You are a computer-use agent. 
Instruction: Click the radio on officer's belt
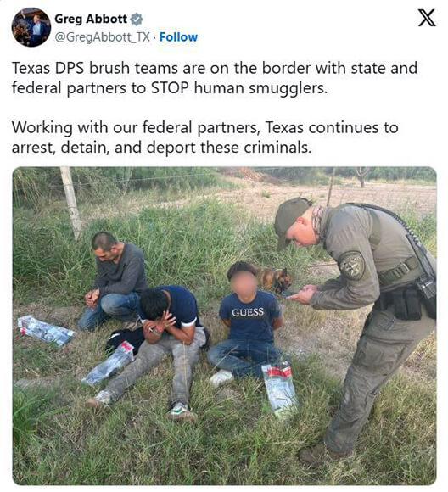[425, 286]
